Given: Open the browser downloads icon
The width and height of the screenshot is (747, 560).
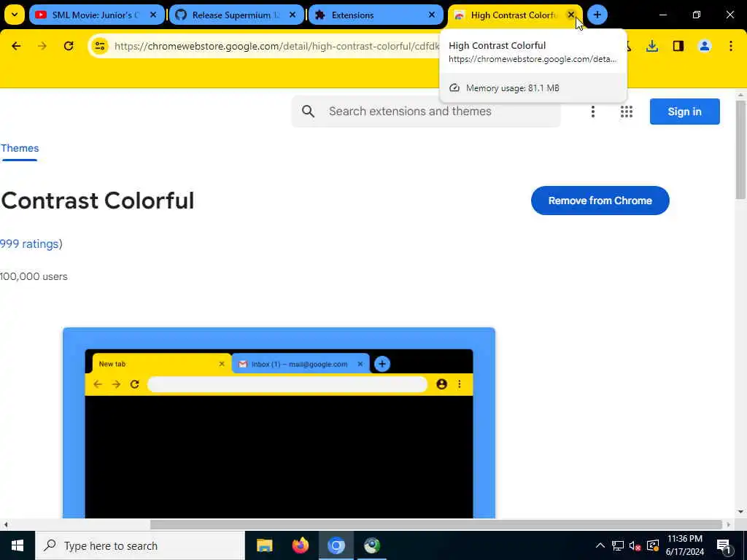Looking at the screenshot, I should click(652, 46).
